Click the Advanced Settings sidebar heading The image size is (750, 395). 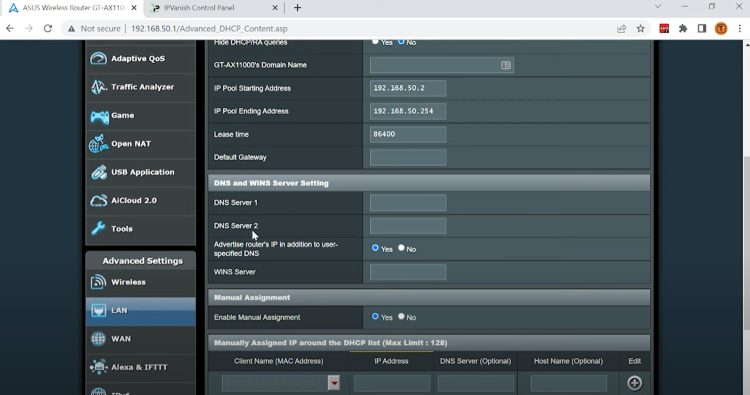coord(142,261)
